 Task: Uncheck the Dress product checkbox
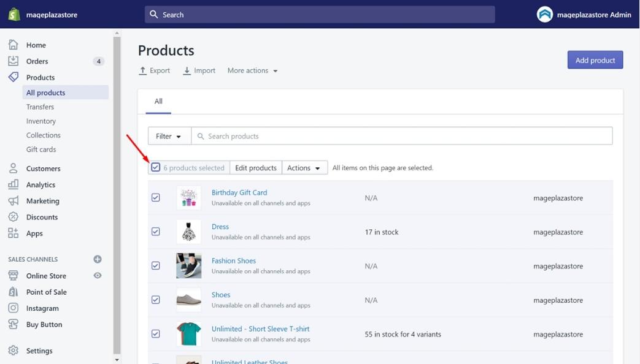tap(156, 231)
